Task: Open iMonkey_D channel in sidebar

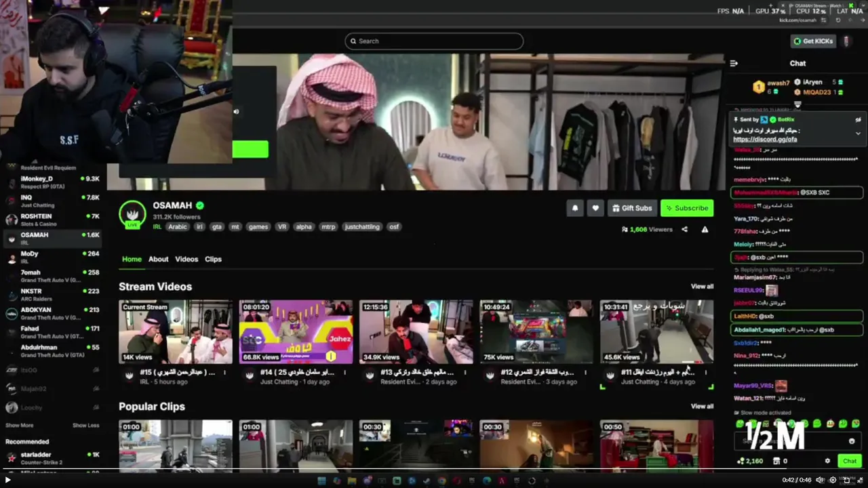Action: coord(53,182)
